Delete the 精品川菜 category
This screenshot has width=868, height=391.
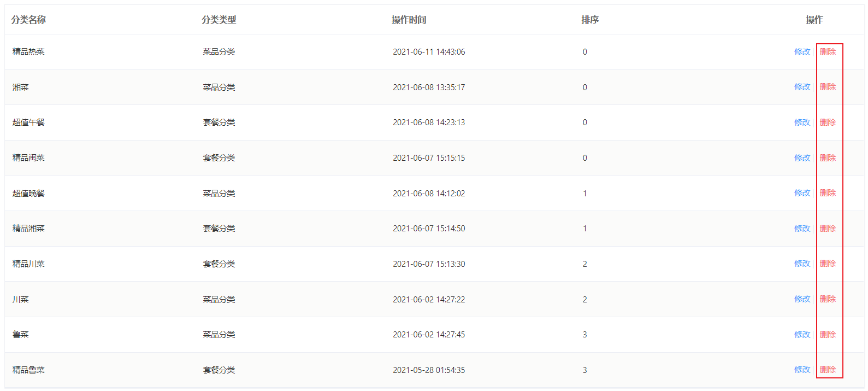pyautogui.click(x=828, y=264)
